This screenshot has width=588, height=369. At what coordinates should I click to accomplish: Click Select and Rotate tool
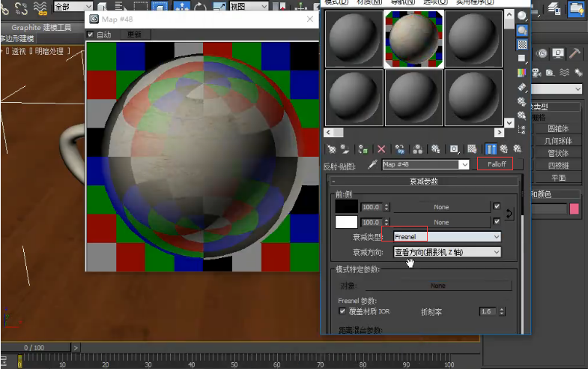[x=200, y=6]
